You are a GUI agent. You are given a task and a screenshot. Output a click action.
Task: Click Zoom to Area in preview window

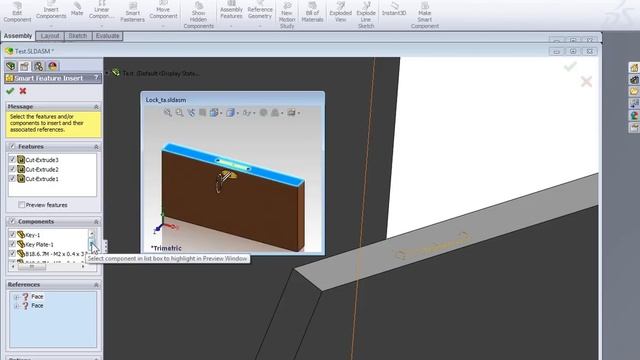180,113
